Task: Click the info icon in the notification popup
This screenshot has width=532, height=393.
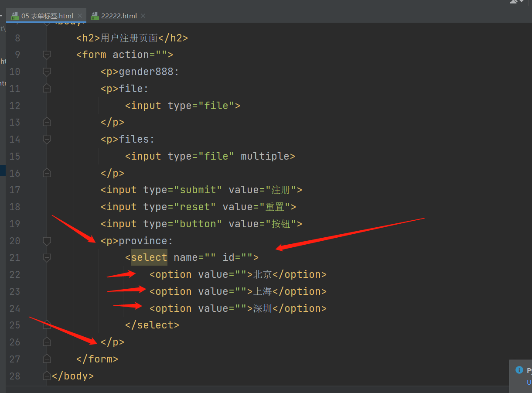Action: (519, 370)
